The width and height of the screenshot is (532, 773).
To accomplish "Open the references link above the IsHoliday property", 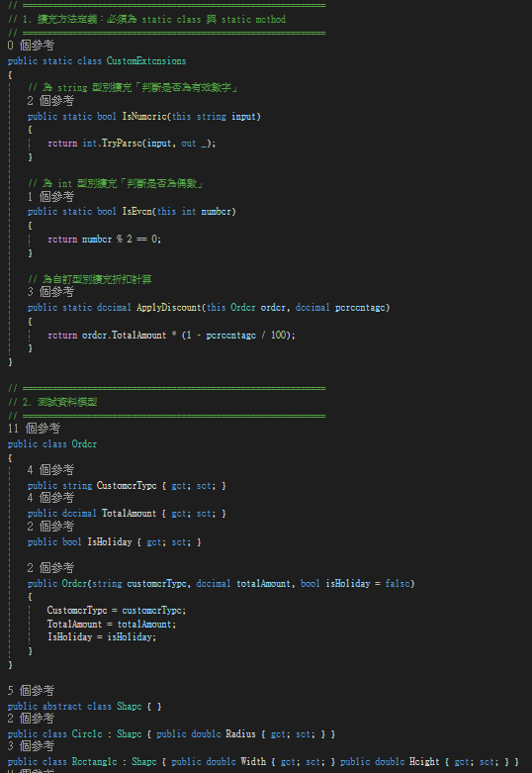I will [x=50, y=527].
